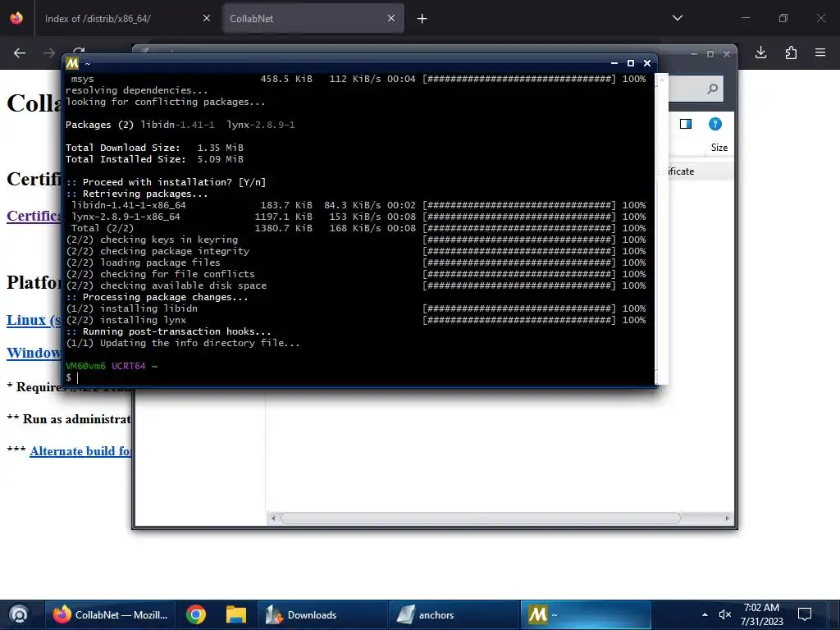Image resolution: width=840 pixels, height=630 pixels.
Task: Open the Firefox extensions menu
Action: tap(791, 52)
